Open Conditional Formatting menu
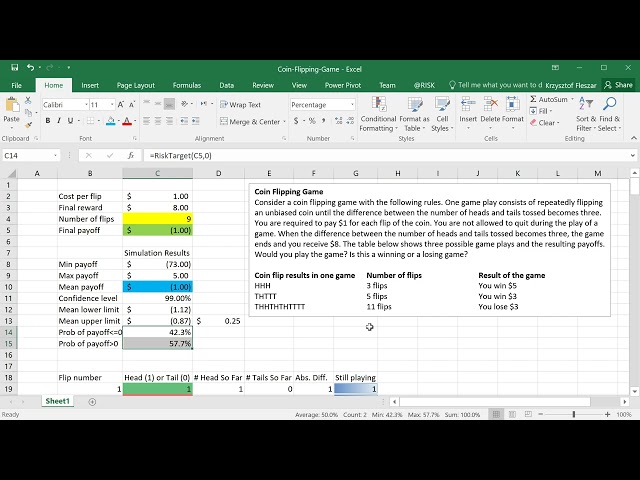Image resolution: width=640 pixels, height=480 pixels. click(378, 114)
